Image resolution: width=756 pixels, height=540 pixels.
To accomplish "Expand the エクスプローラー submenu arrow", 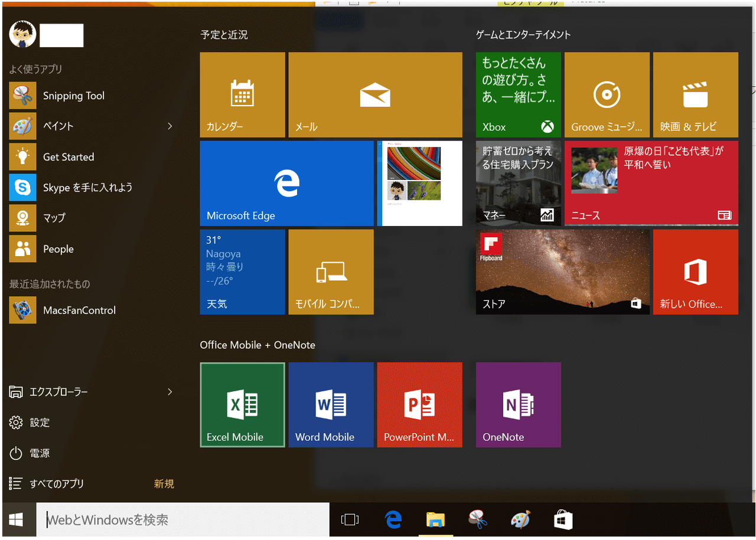I will coord(170,392).
